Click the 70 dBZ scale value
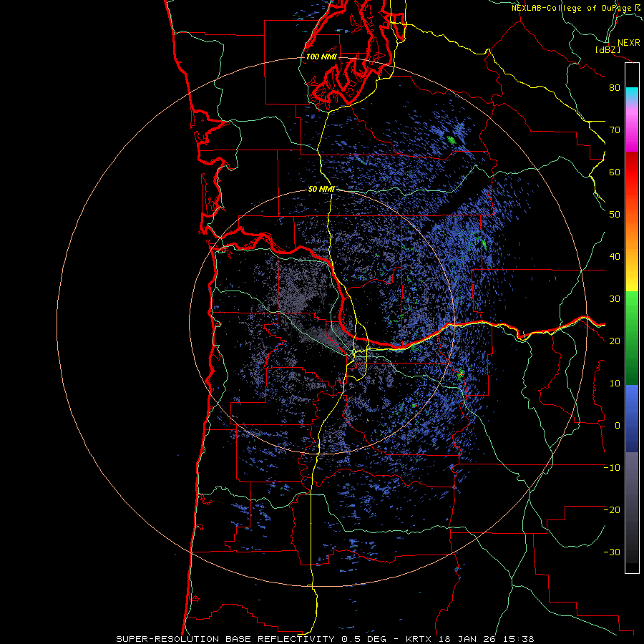 coord(615,130)
